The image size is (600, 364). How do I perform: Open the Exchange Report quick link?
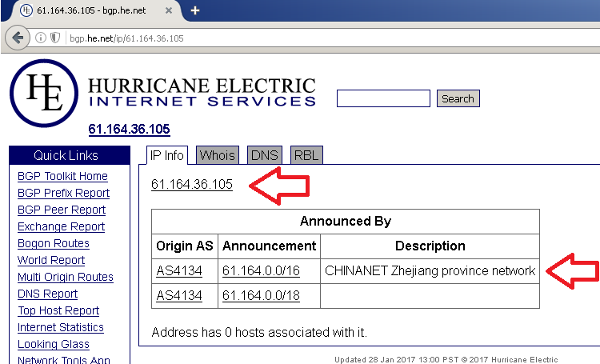(x=62, y=226)
